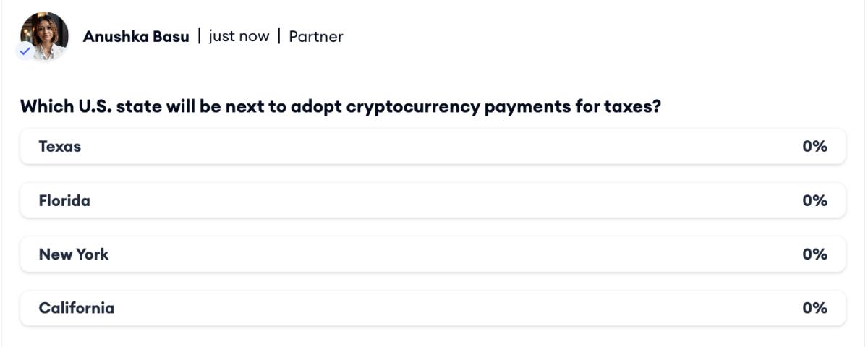Viewport: 868px width, 347px height.
Task: Select the Texas poll option
Action: pos(433,147)
